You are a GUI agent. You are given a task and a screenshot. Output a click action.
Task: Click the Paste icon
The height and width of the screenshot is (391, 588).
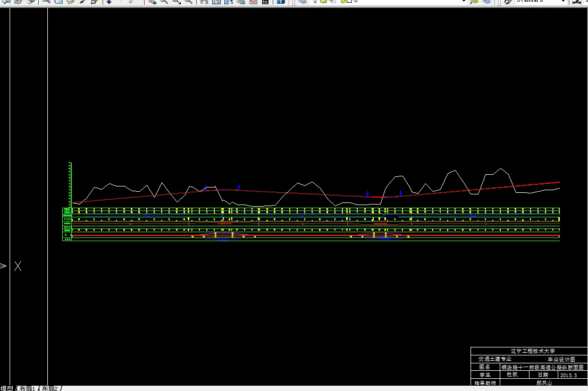(x=71, y=2)
